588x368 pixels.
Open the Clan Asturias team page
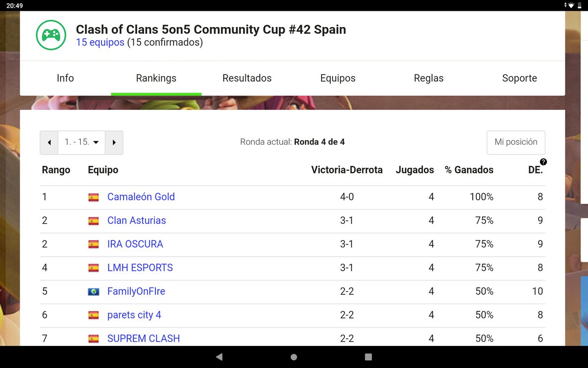tap(136, 220)
